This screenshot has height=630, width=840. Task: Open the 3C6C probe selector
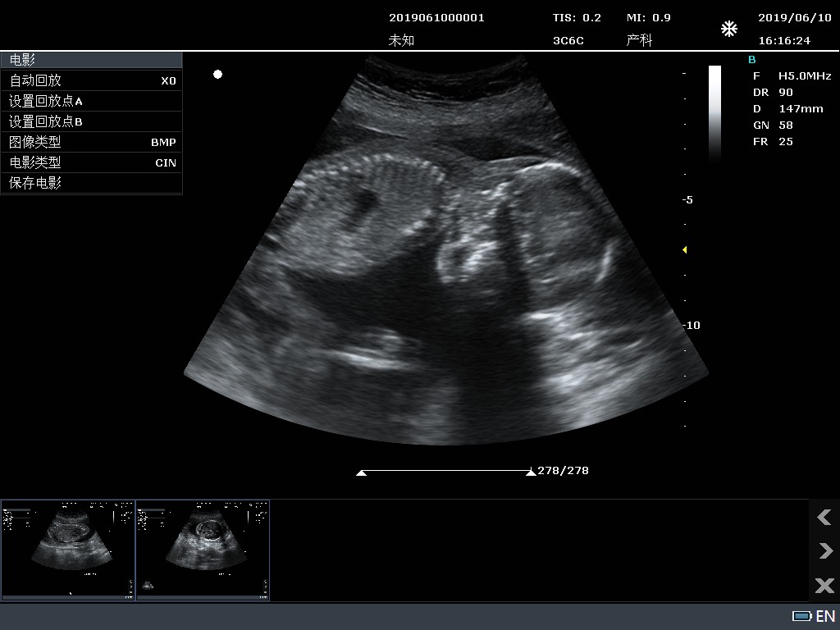tap(568, 39)
